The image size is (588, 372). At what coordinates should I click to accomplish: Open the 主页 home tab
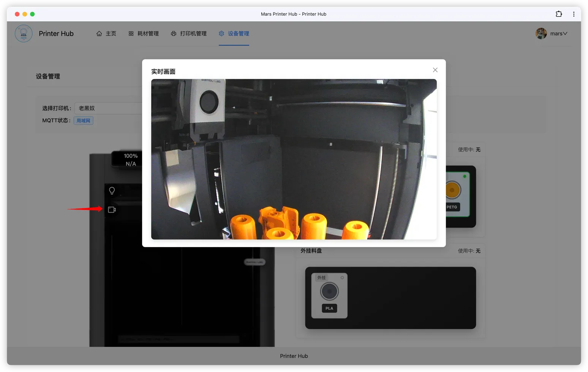[106, 33]
